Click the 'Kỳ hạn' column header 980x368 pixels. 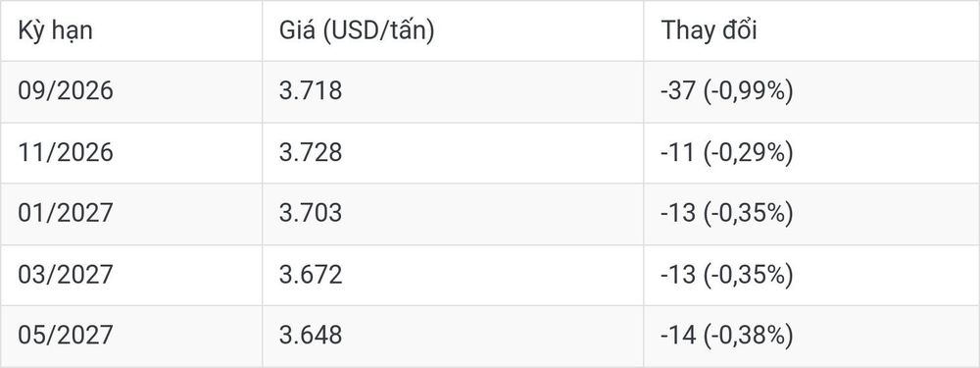click(55, 30)
